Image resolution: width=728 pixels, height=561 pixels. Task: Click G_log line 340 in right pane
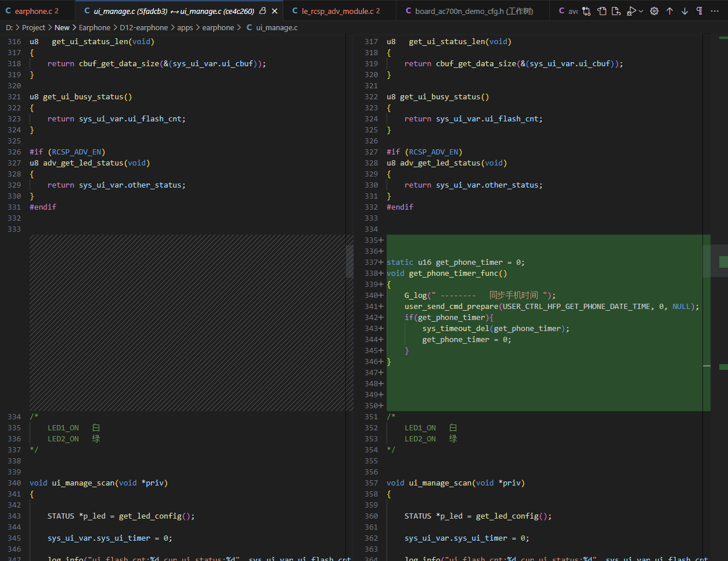(480, 295)
